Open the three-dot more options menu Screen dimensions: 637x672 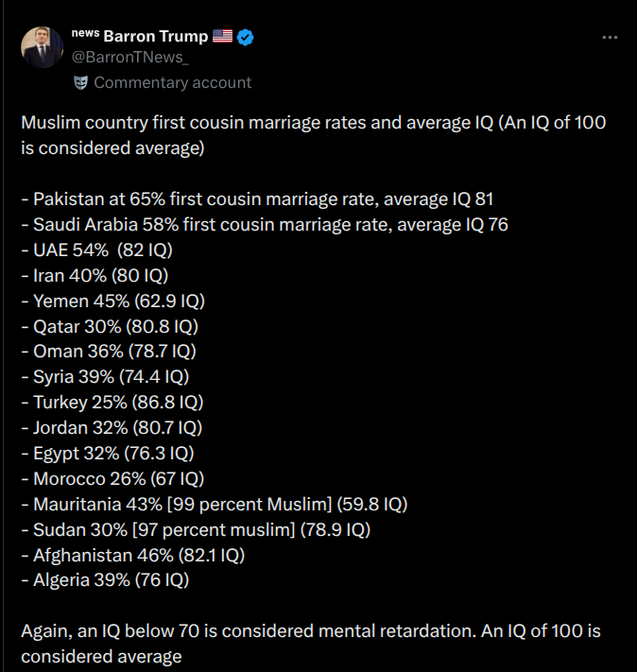[x=610, y=38]
